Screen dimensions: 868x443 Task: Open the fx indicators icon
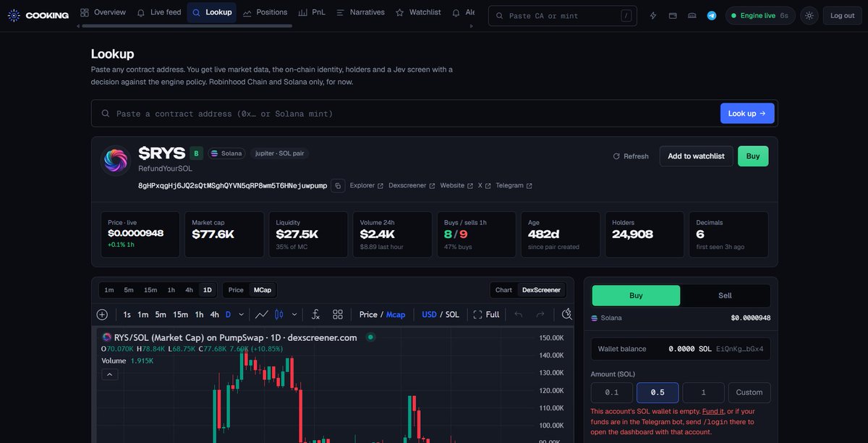coord(315,314)
